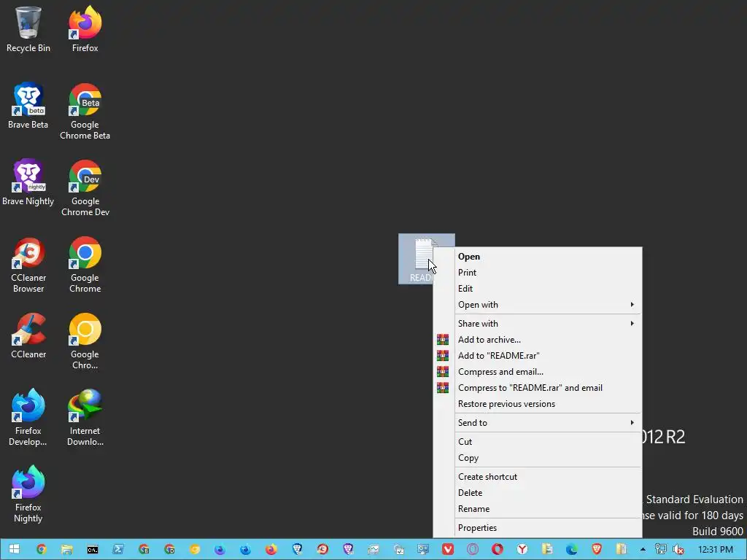Select the Recycle Bin desktop icon

28,29
